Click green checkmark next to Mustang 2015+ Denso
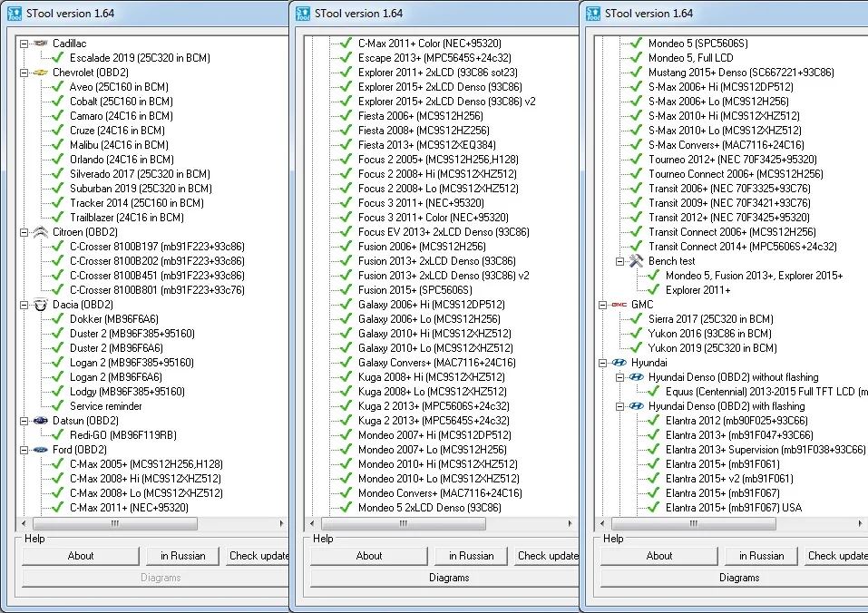 coord(636,72)
